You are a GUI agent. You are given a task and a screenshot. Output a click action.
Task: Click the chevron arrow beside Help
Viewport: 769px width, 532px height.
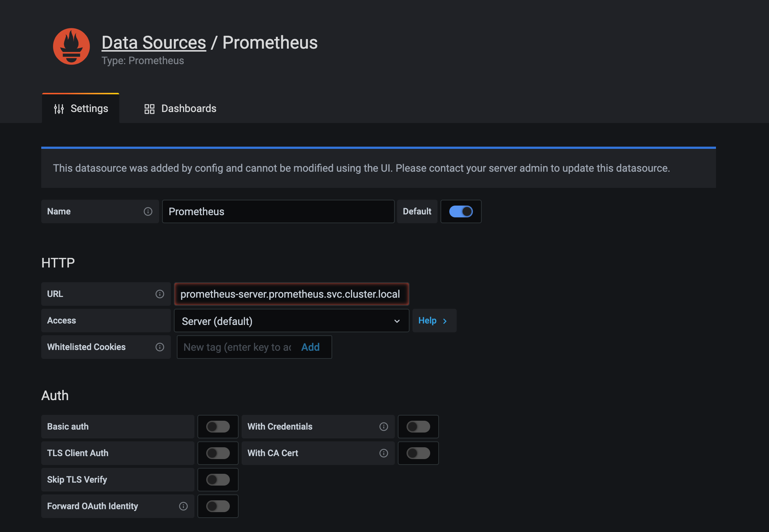point(445,321)
